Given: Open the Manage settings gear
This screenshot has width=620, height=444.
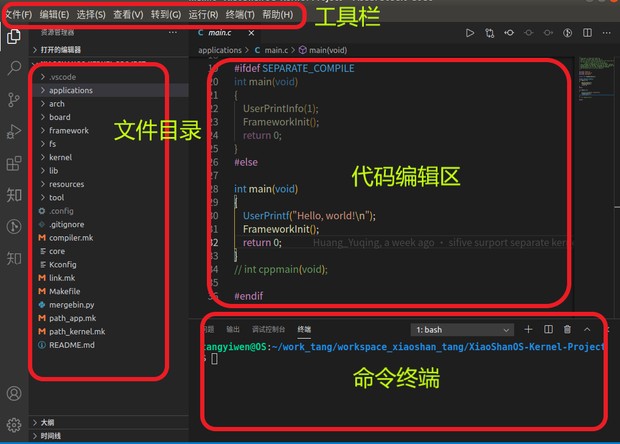Looking at the screenshot, I should click(x=14, y=425).
